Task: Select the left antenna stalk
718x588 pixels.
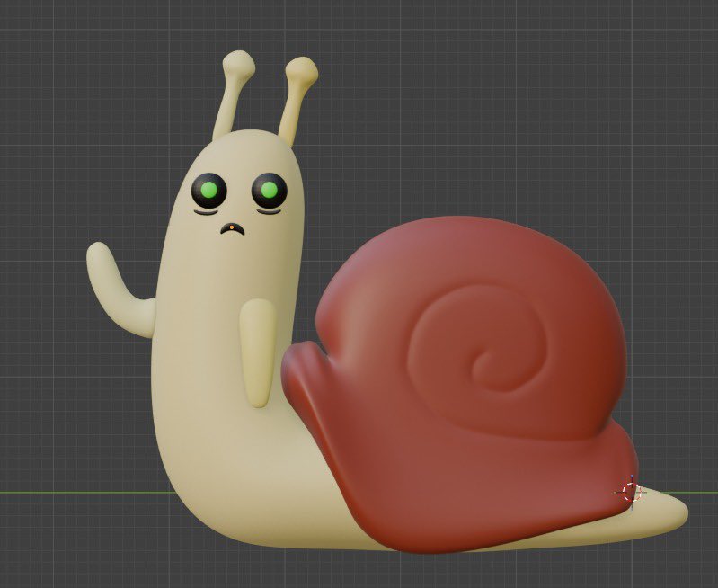Action: pyautogui.click(x=233, y=95)
